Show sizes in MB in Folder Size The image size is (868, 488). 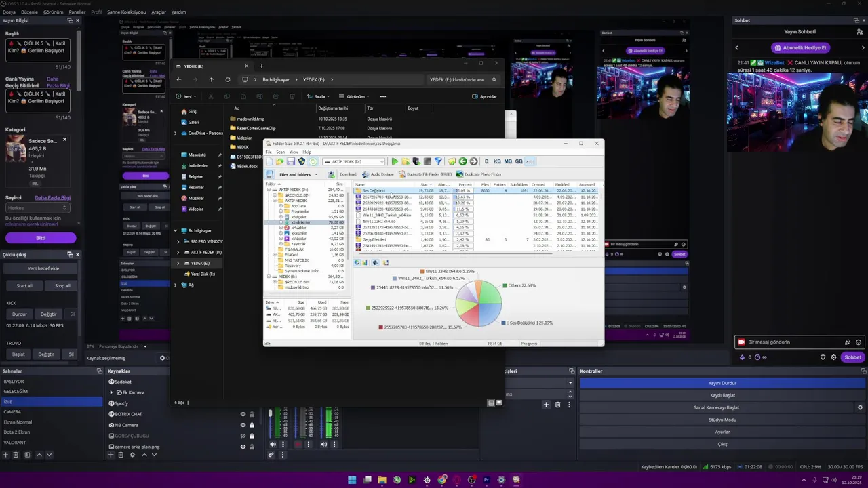coord(508,161)
